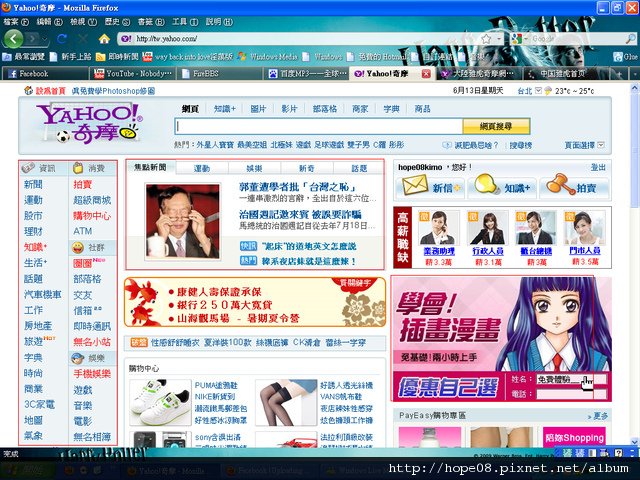Click the 網頁搜尋 button
640x480 pixels.
coord(496,126)
